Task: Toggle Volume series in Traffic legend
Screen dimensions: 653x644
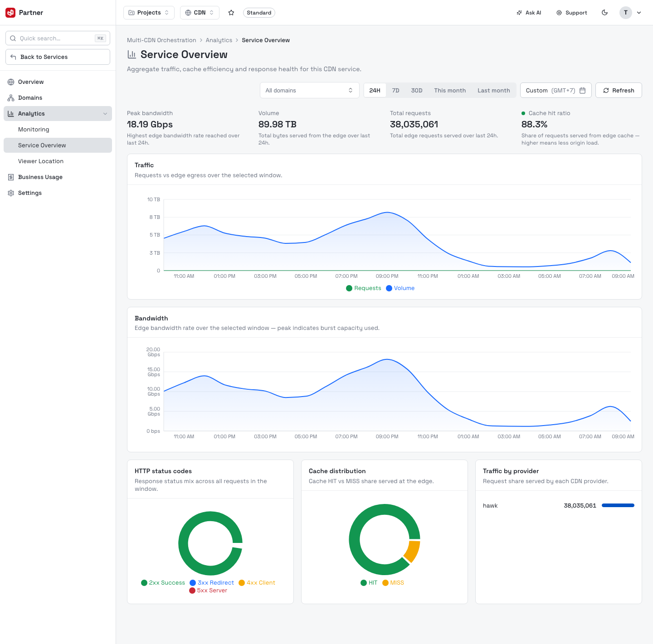Action: coord(400,288)
